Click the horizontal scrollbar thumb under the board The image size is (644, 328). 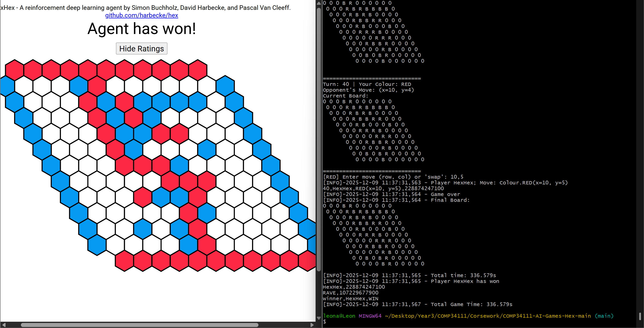[x=140, y=325]
